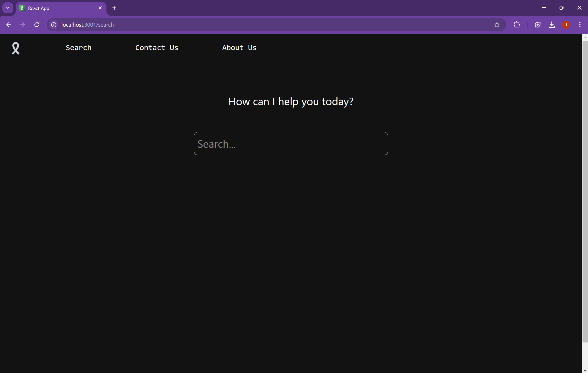Open the Search nav link
The image size is (588, 373).
coord(79,48)
